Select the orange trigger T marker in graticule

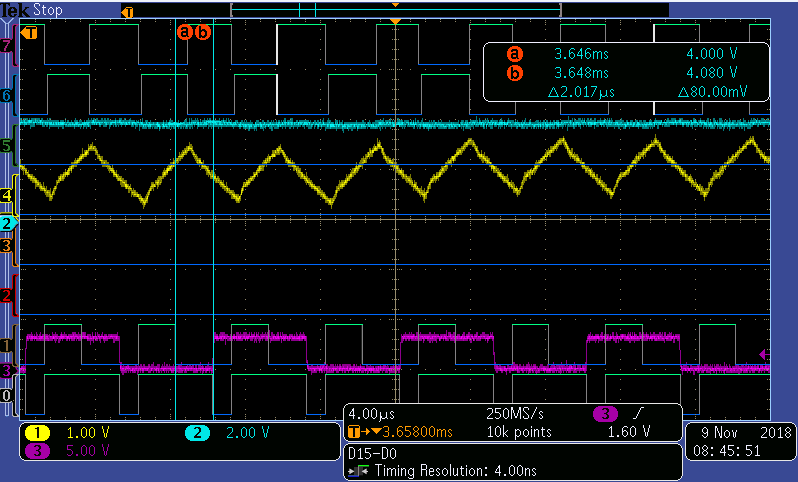coord(31,33)
